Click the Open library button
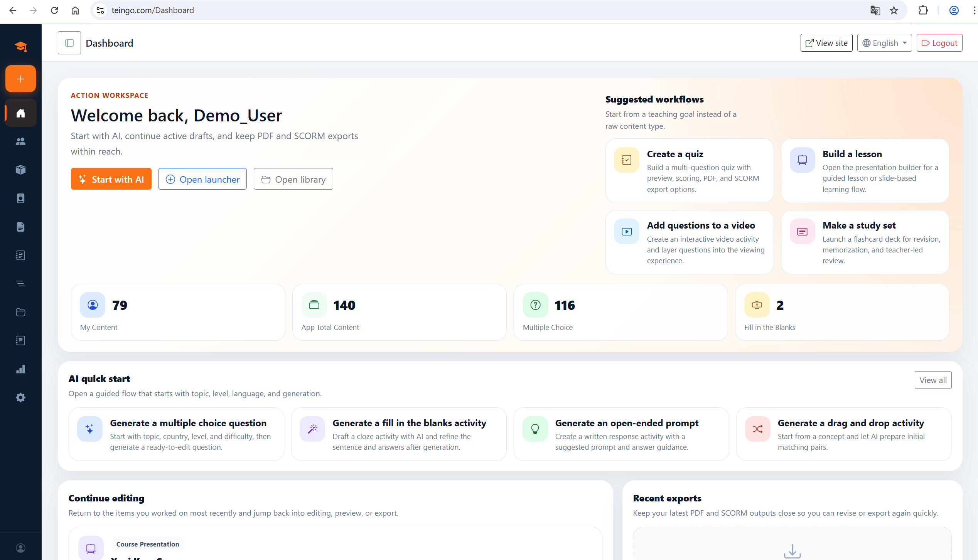978x560 pixels. (293, 179)
